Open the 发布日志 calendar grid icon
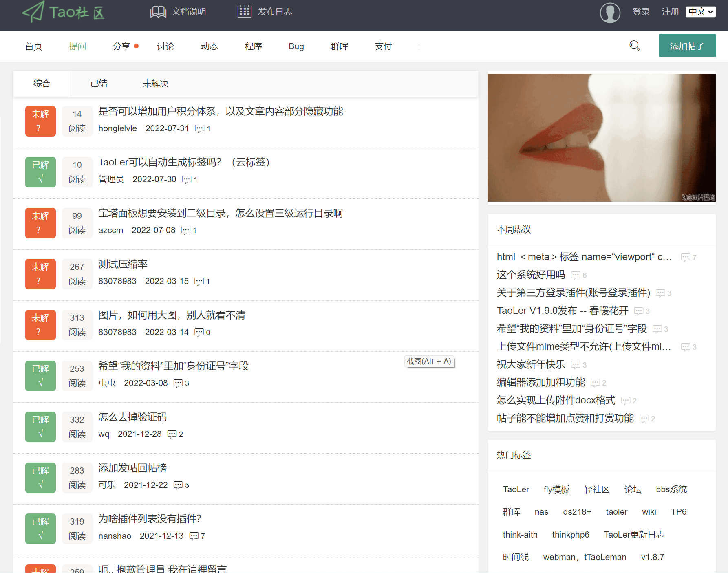The height and width of the screenshot is (573, 728). point(245,11)
